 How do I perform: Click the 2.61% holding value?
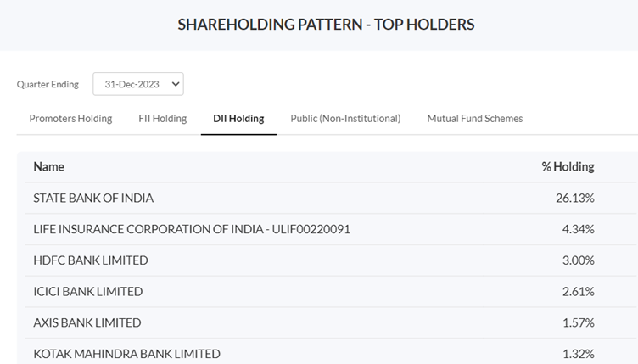(x=578, y=292)
